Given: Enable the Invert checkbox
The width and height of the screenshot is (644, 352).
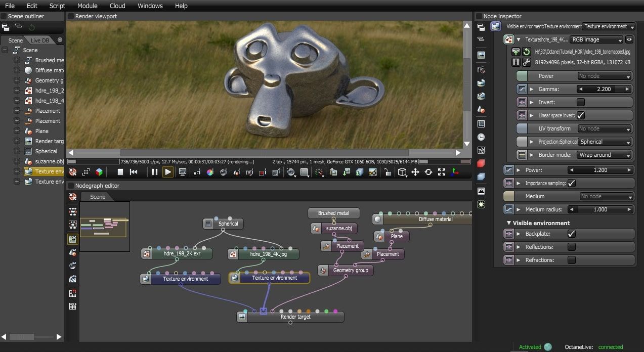Looking at the screenshot, I should [x=581, y=102].
